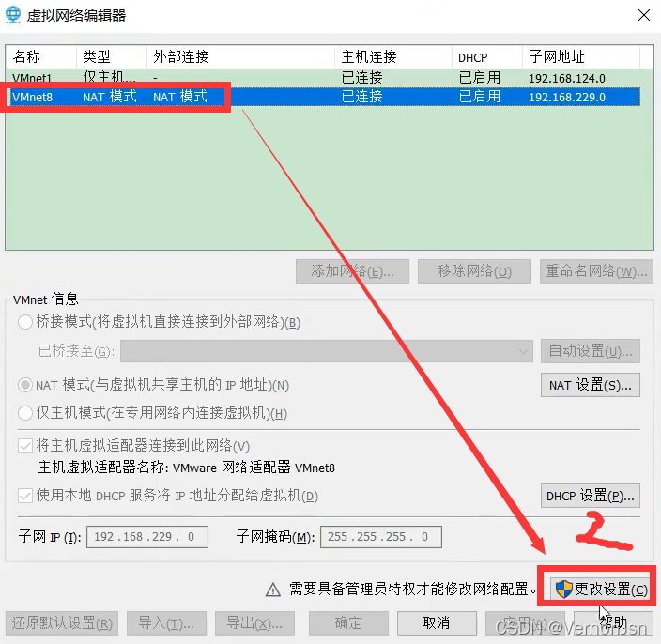Open 自动设置 button
The height and width of the screenshot is (644, 661).
pos(591,351)
